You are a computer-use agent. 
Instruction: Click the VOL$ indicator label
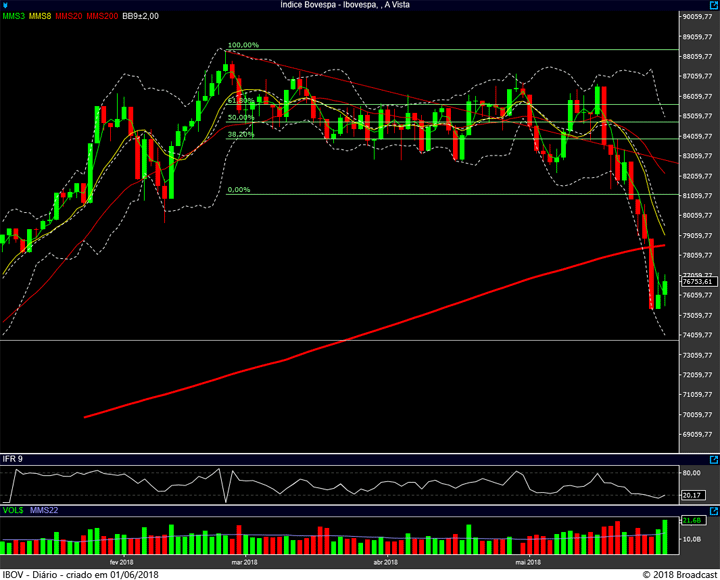click(x=13, y=510)
